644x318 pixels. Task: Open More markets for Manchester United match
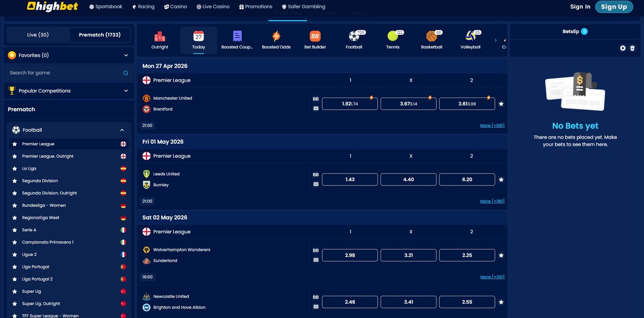pos(492,126)
